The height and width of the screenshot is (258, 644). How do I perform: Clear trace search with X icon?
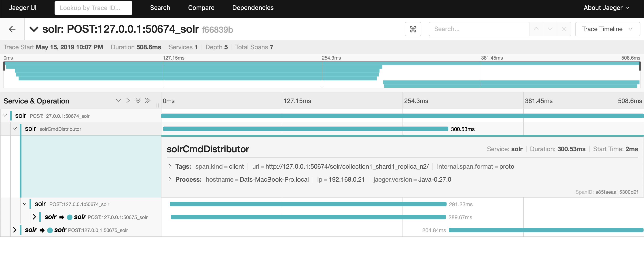(564, 29)
